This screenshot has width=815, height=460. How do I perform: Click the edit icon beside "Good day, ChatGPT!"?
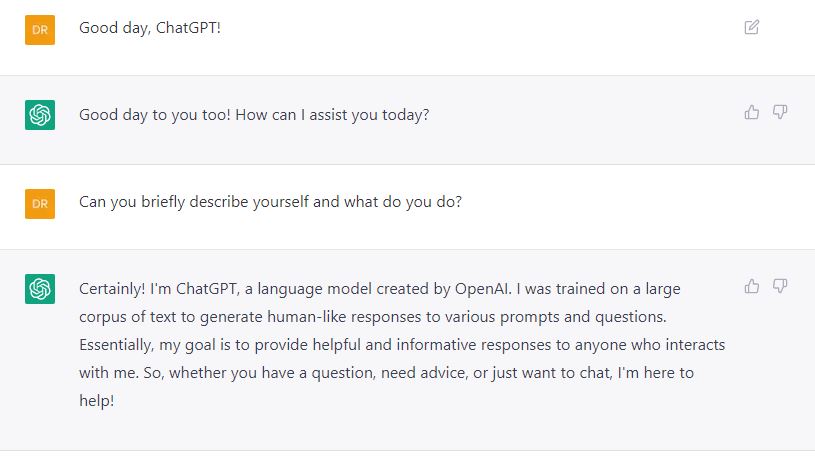[x=752, y=27]
